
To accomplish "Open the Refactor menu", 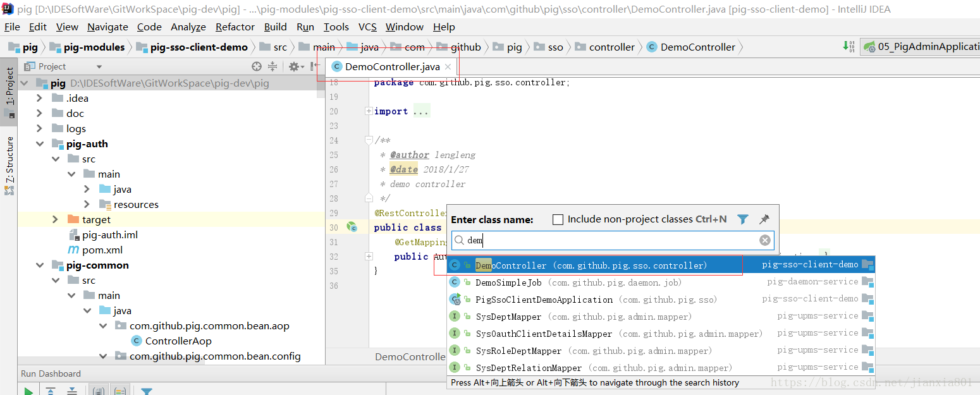I will [235, 27].
